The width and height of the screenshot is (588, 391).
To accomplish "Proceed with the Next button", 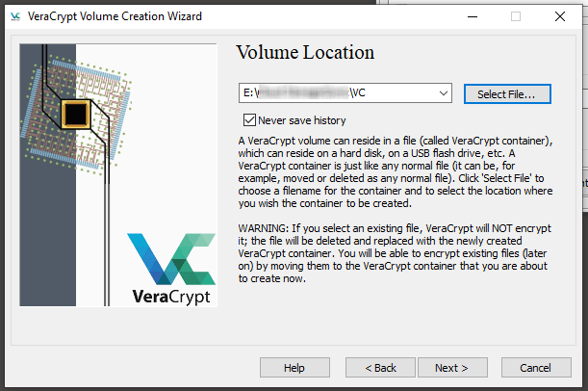I will click(x=452, y=368).
